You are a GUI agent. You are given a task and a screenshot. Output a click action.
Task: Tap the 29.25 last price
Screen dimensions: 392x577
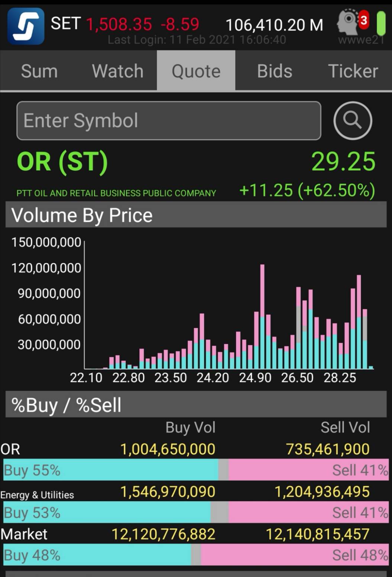coord(343,162)
